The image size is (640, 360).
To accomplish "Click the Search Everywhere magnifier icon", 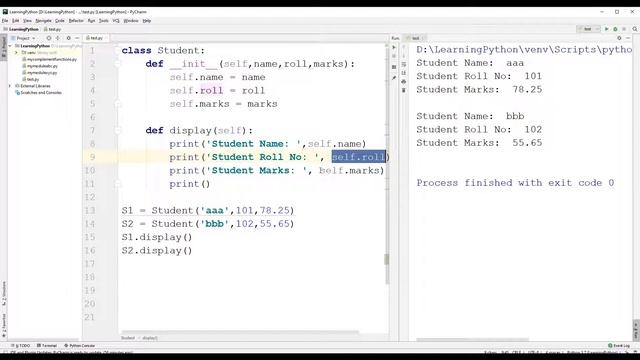I will 635,29.
